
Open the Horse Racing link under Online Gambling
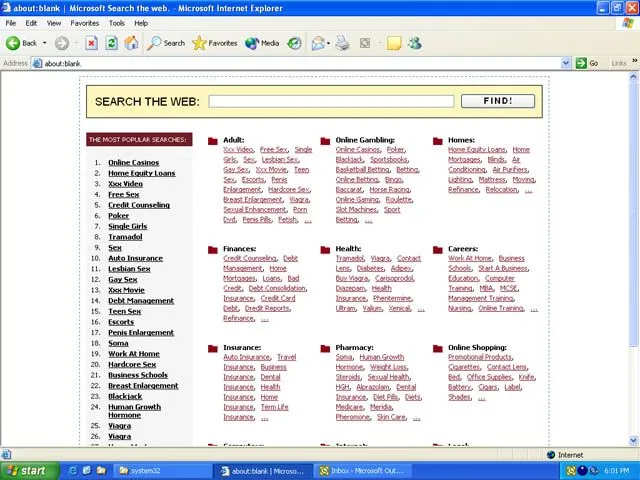coord(389,190)
